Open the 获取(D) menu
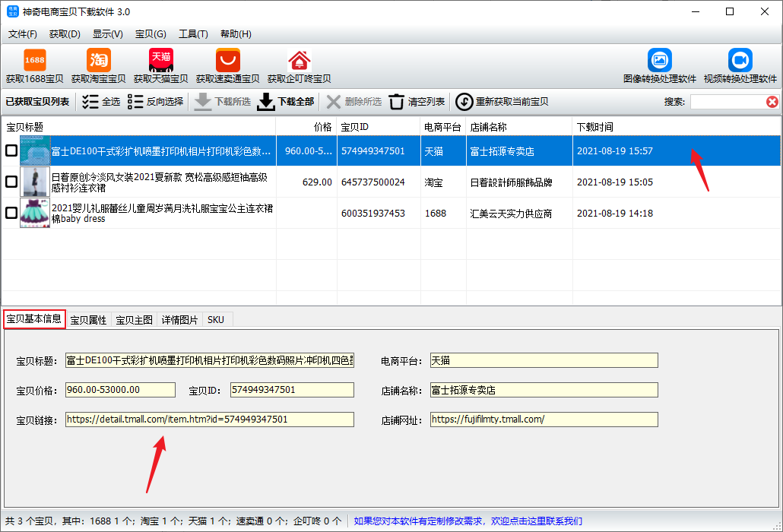Viewport: 783px width, 532px height. (x=65, y=34)
